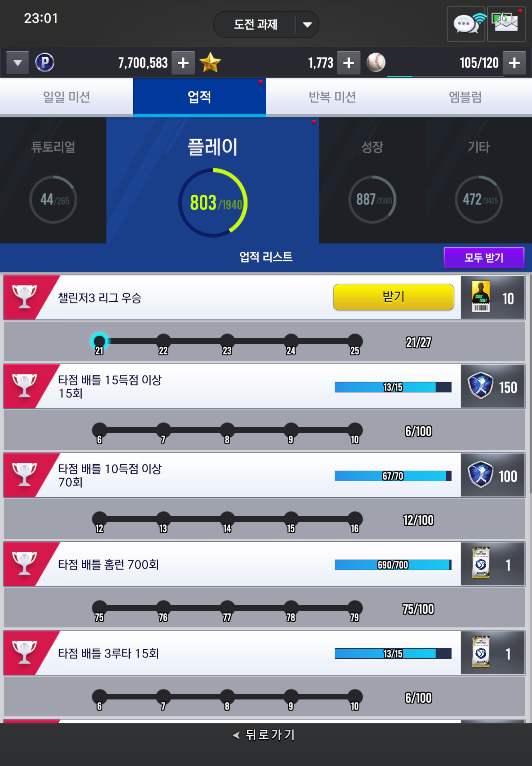The width and height of the screenshot is (532, 766).
Task: Add stars with the plus beside 1,773
Action: tap(349, 63)
